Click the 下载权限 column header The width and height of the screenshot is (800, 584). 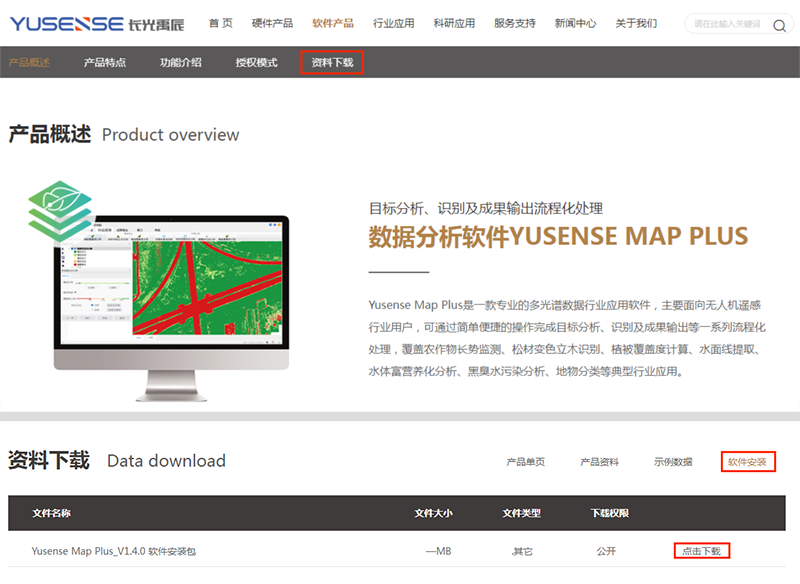[x=610, y=513]
